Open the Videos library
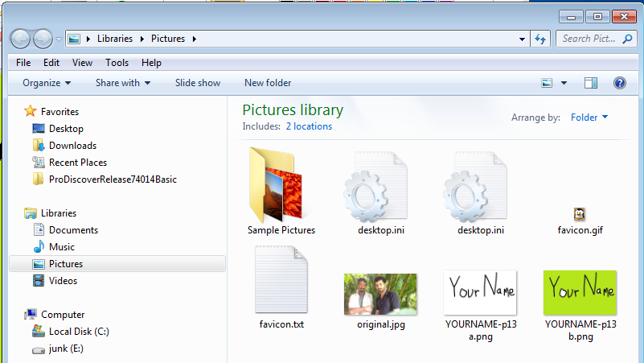 [x=64, y=280]
